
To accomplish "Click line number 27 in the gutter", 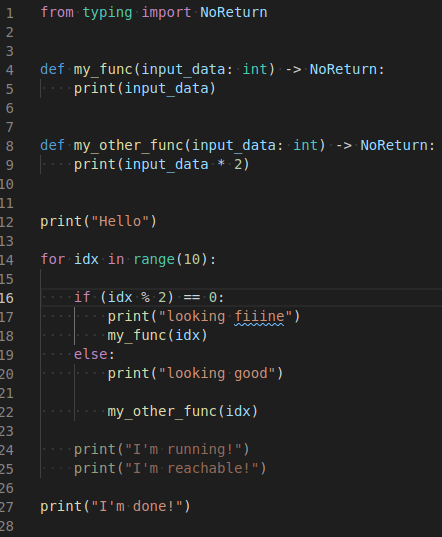I will click(7, 507).
